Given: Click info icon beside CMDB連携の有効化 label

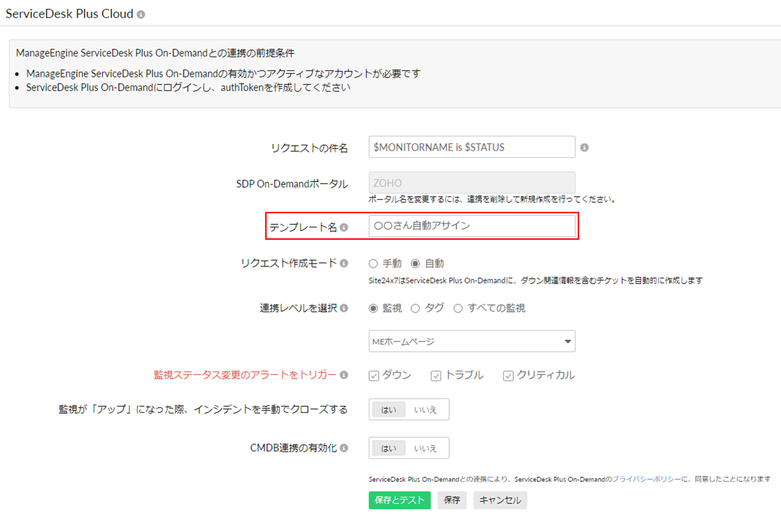Looking at the screenshot, I should (x=344, y=448).
